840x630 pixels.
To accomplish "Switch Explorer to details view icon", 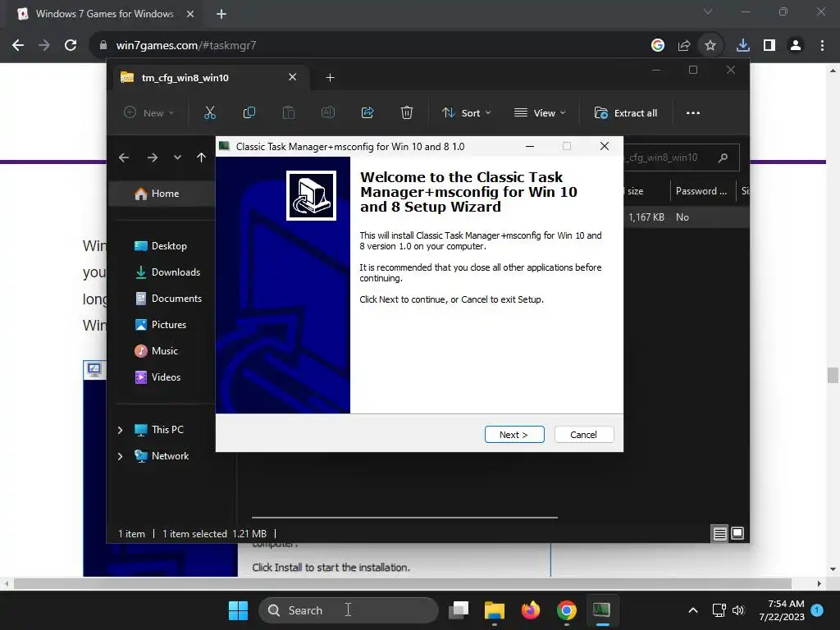I will [719, 533].
